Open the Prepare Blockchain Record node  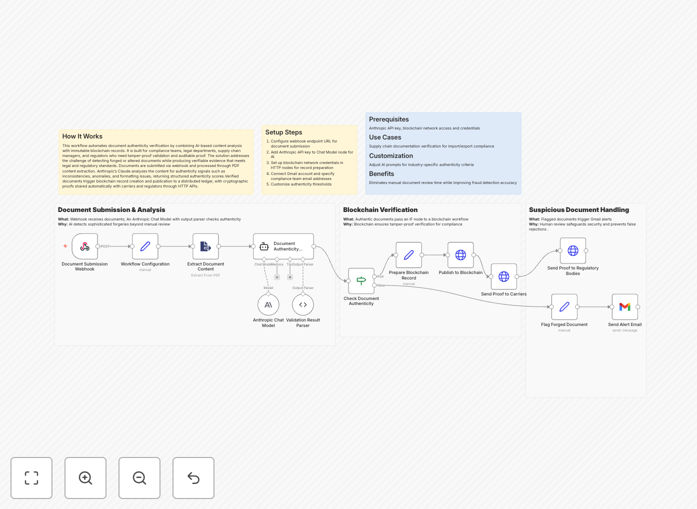point(409,255)
